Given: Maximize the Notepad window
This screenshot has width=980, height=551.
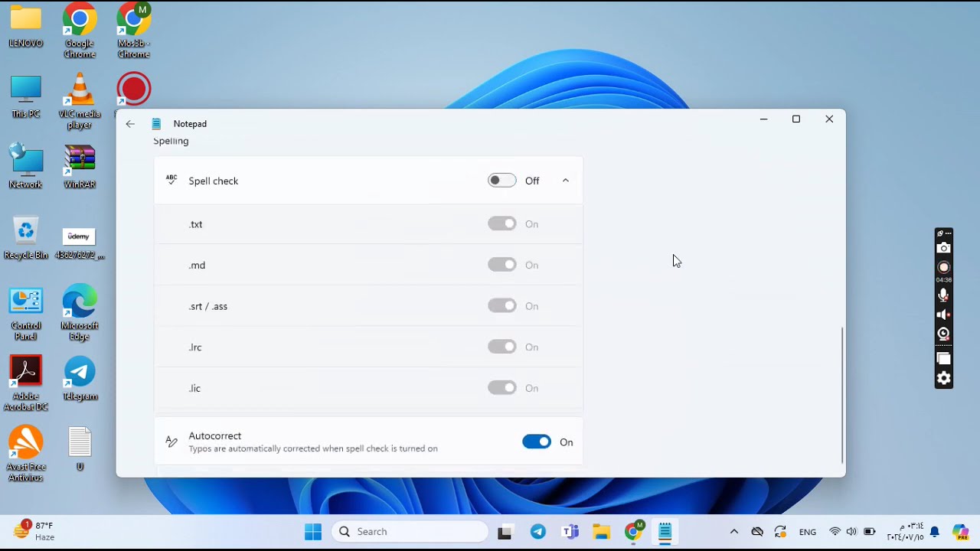Looking at the screenshot, I should (x=796, y=119).
